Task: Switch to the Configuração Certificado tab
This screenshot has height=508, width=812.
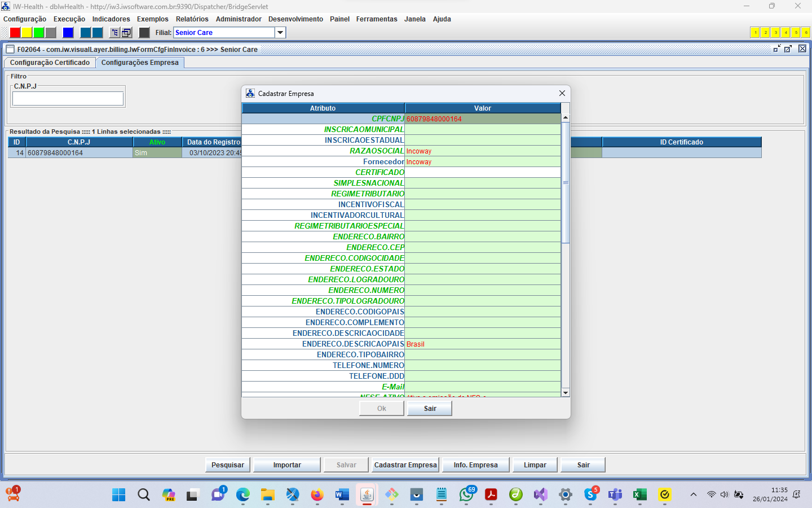Action: pos(50,63)
